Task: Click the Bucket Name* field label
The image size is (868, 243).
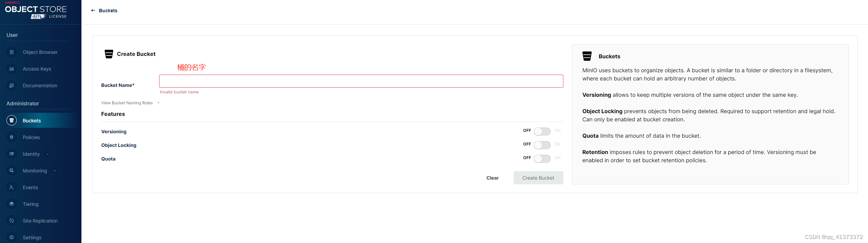Action: [118, 85]
